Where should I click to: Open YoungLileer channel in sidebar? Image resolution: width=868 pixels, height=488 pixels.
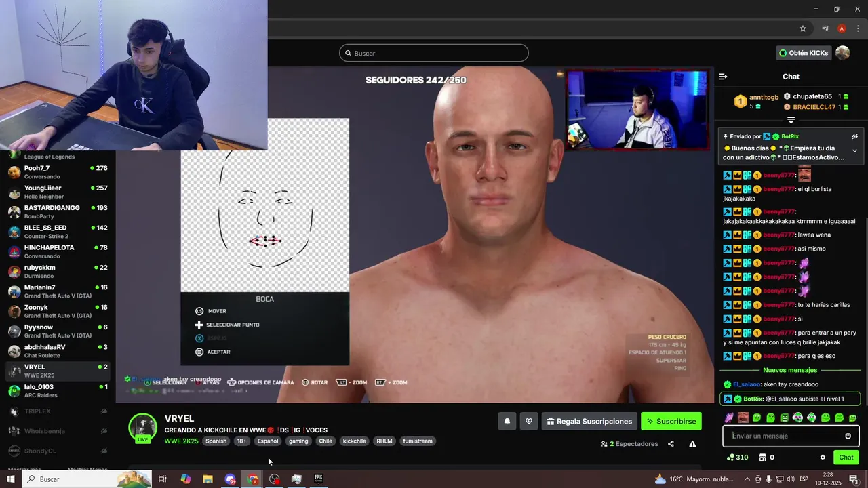click(x=58, y=192)
